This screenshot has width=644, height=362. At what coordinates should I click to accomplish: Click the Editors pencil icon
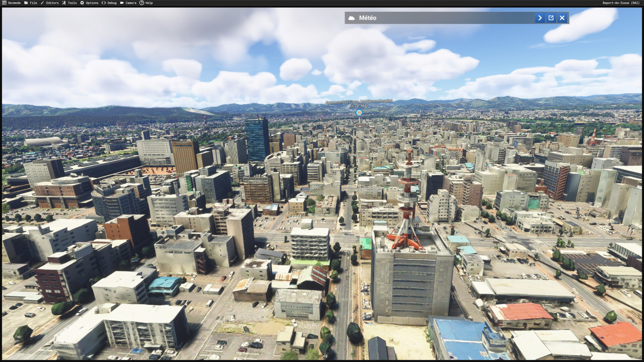42,3
